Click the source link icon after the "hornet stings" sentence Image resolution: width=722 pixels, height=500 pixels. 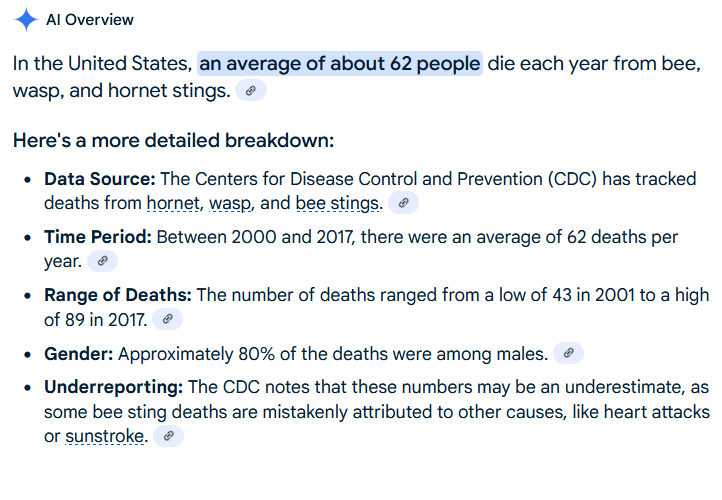(x=251, y=91)
